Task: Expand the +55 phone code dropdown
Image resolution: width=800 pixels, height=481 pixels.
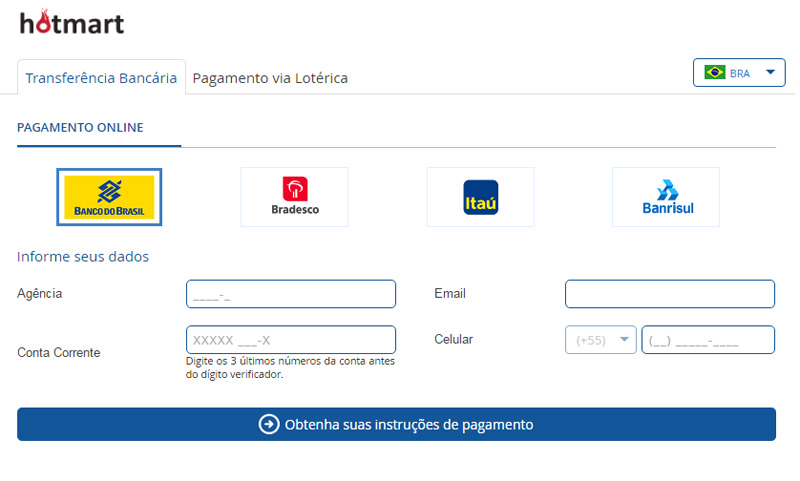Action: pos(601,340)
